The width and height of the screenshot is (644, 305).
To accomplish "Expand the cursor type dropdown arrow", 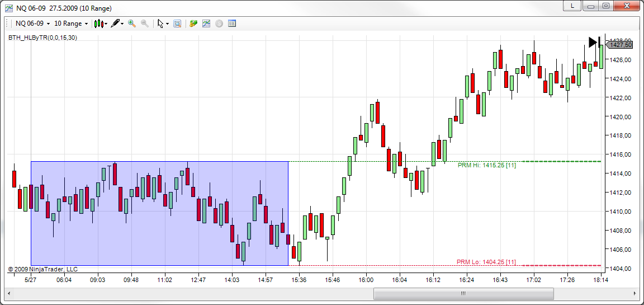I will (x=168, y=24).
